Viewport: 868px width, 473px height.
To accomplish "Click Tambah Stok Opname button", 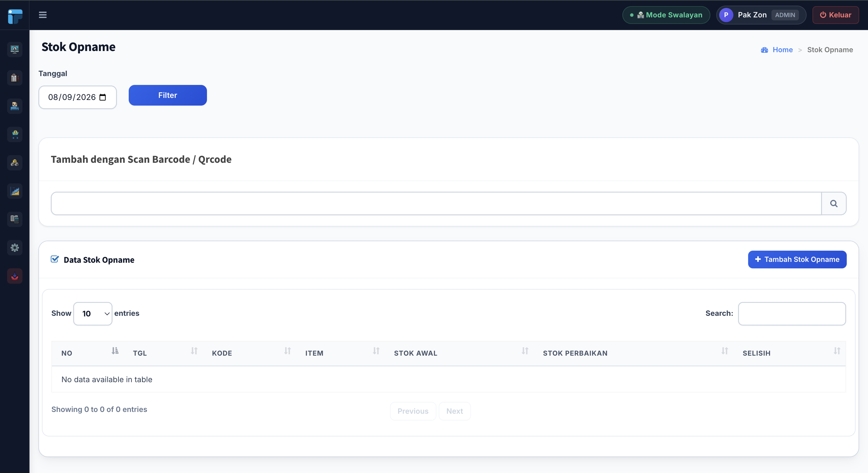I will 797,259.
